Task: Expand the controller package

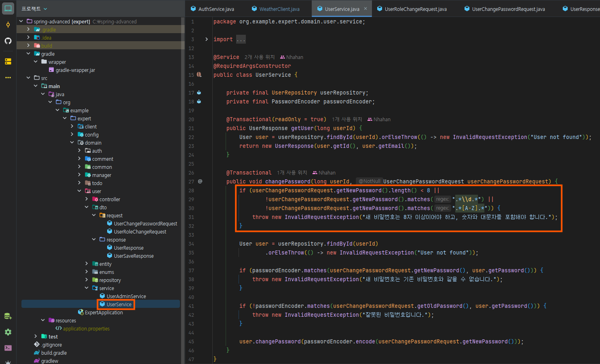Action: [87, 199]
